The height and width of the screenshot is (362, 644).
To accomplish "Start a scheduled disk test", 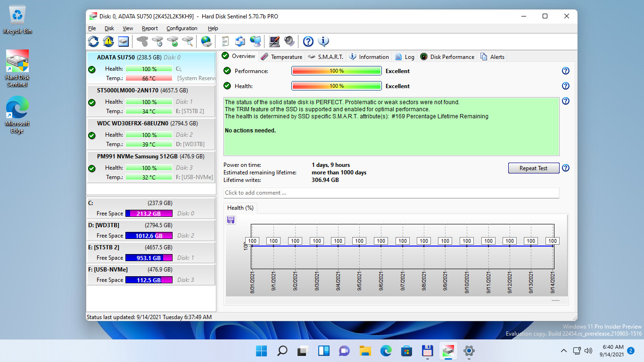I will click(157, 41).
